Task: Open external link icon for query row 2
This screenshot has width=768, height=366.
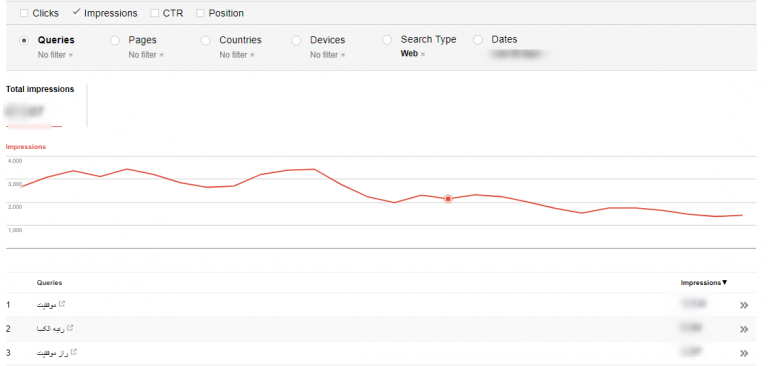Action: pyautogui.click(x=71, y=327)
